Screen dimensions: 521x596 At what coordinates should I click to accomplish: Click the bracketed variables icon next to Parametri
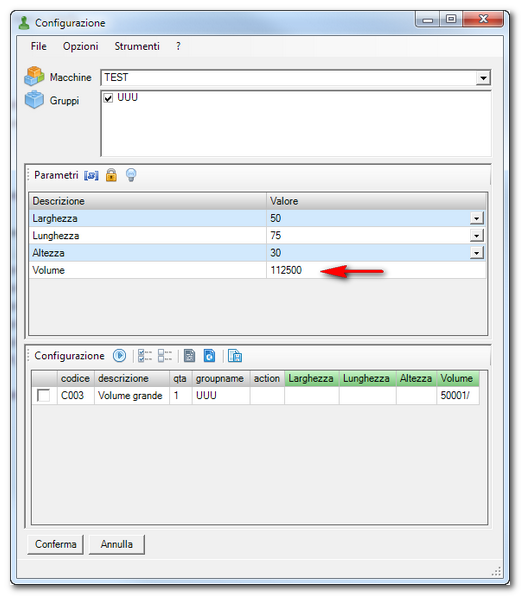click(x=91, y=176)
